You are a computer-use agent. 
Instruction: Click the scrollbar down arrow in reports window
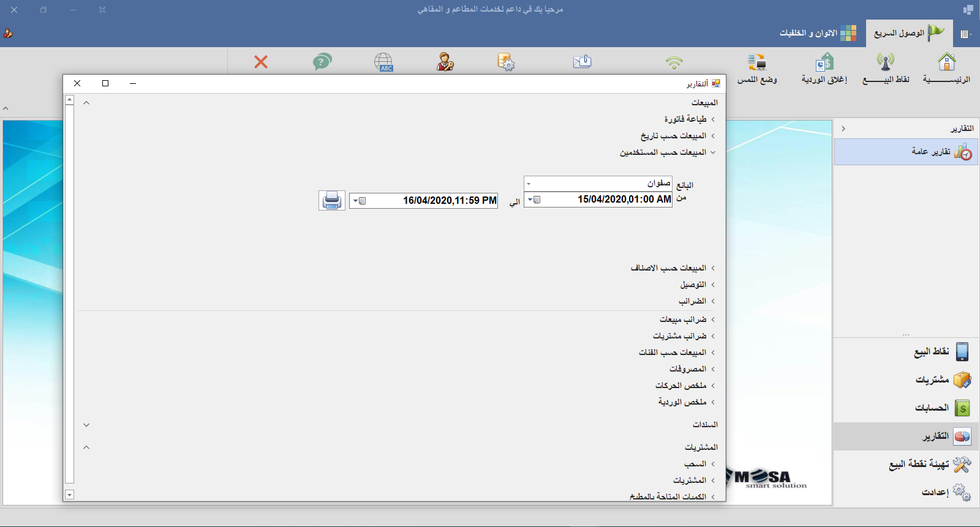point(69,495)
